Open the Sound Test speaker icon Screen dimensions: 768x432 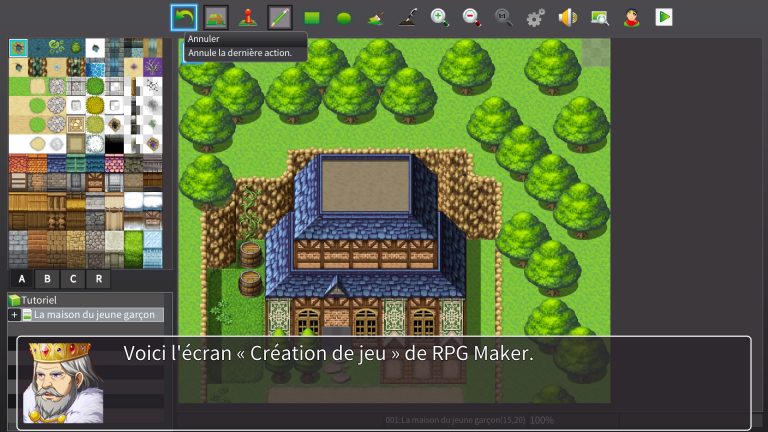click(568, 18)
